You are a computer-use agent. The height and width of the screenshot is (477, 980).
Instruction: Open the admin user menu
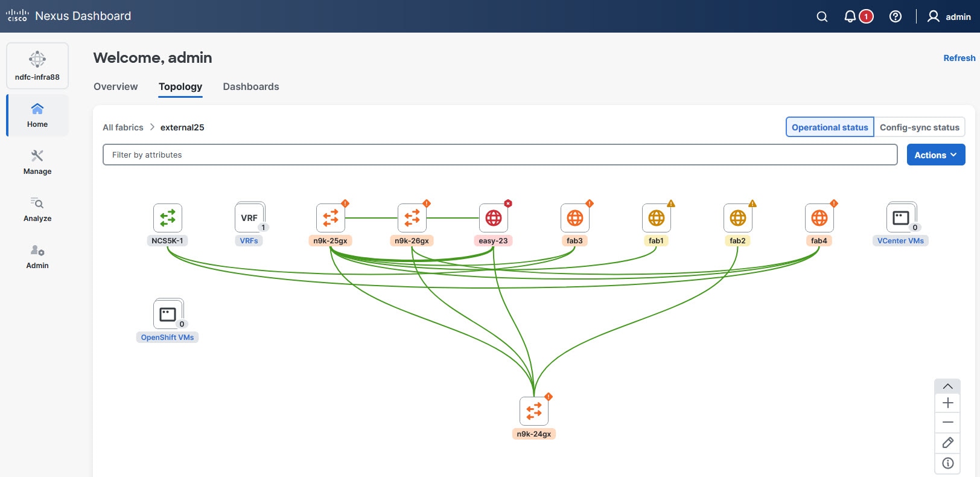click(x=949, y=16)
